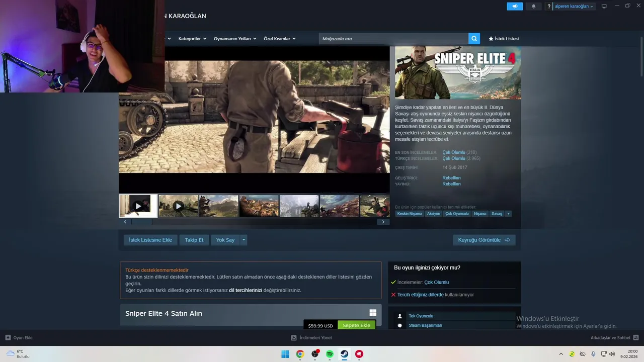Open recent reviews Çok Olumlu link
This screenshot has width=644, height=362.
pos(454,152)
